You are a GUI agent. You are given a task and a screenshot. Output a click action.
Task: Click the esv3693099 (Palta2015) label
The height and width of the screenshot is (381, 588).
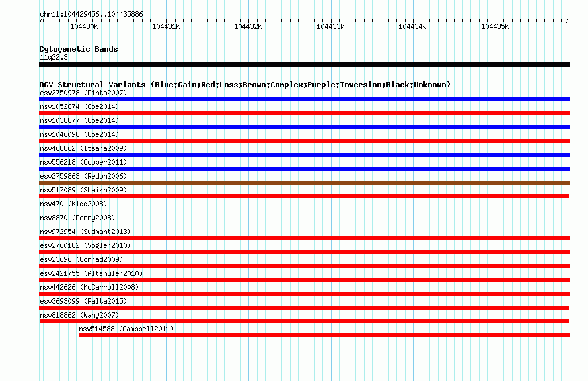(83, 301)
